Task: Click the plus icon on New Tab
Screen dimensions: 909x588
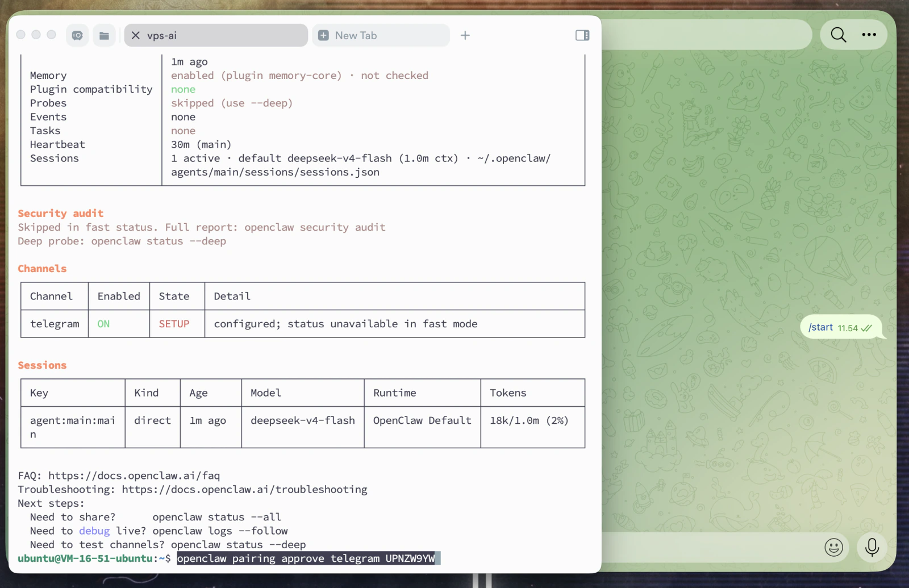Action: click(x=323, y=35)
